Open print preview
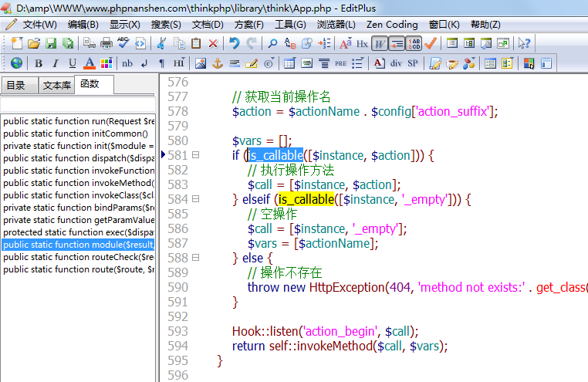The width and height of the screenshot is (588, 382). [x=90, y=43]
